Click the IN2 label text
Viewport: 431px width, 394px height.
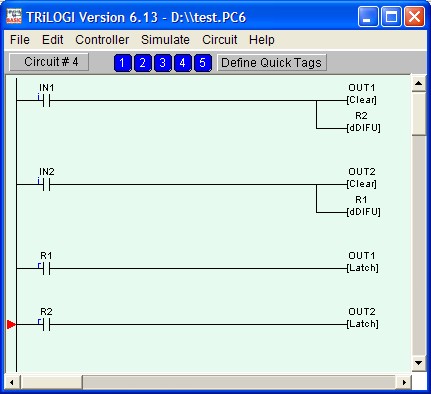[47, 172]
